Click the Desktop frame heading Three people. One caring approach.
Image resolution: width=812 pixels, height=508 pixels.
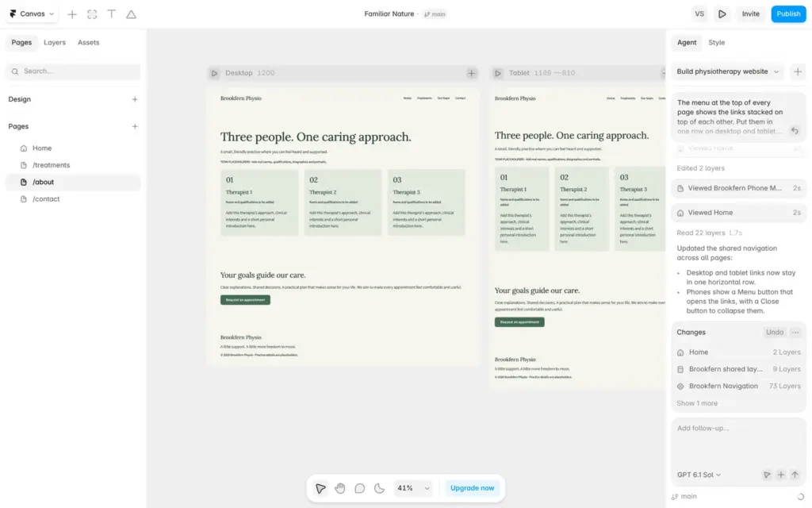point(316,137)
